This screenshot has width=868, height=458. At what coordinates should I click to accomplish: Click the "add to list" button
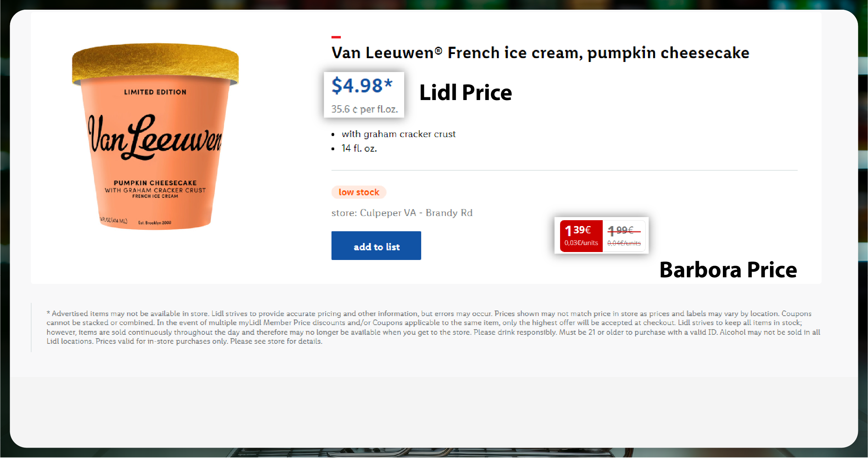point(376,246)
